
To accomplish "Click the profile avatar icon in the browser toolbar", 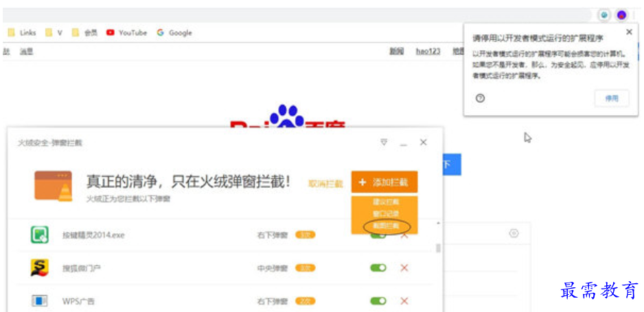I will [x=621, y=15].
